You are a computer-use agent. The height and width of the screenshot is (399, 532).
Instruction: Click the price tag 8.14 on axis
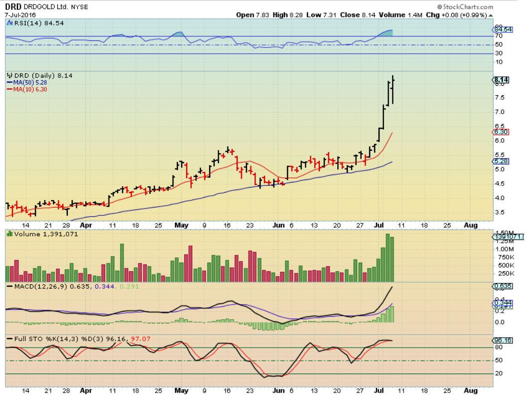(501, 80)
